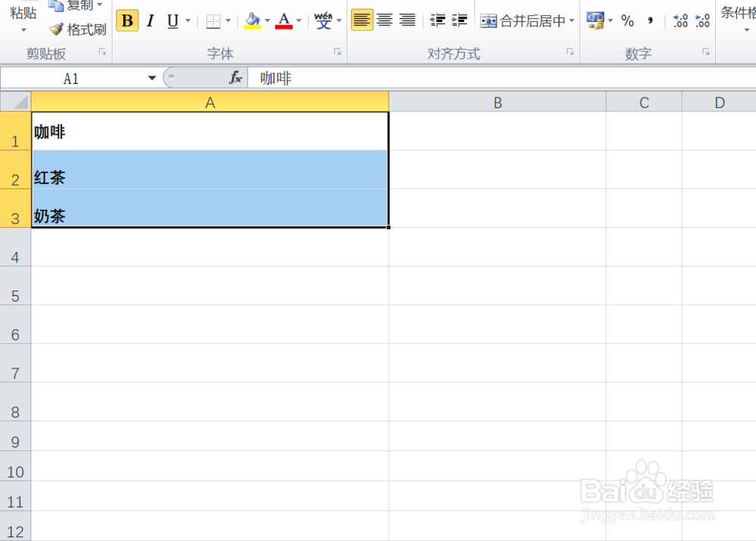Decrease indent icon
This screenshot has height=541, width=756.
[437, 20]
